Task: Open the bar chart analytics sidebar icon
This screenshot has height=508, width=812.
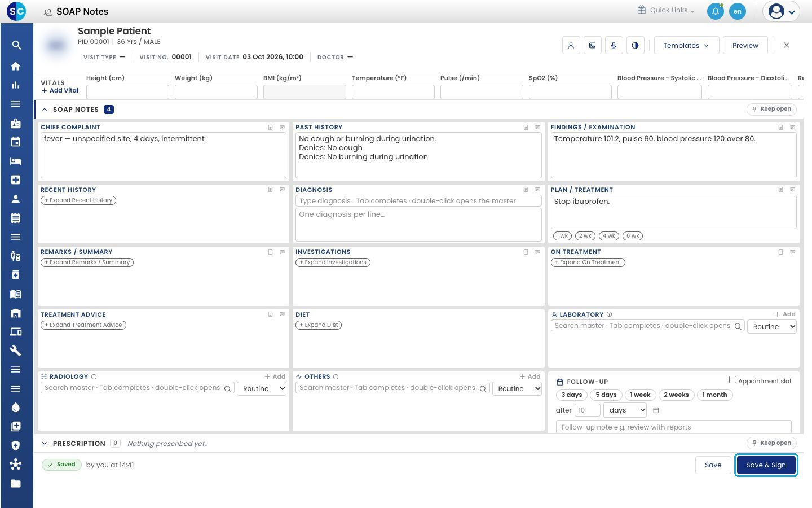Action: pos(16,85)
